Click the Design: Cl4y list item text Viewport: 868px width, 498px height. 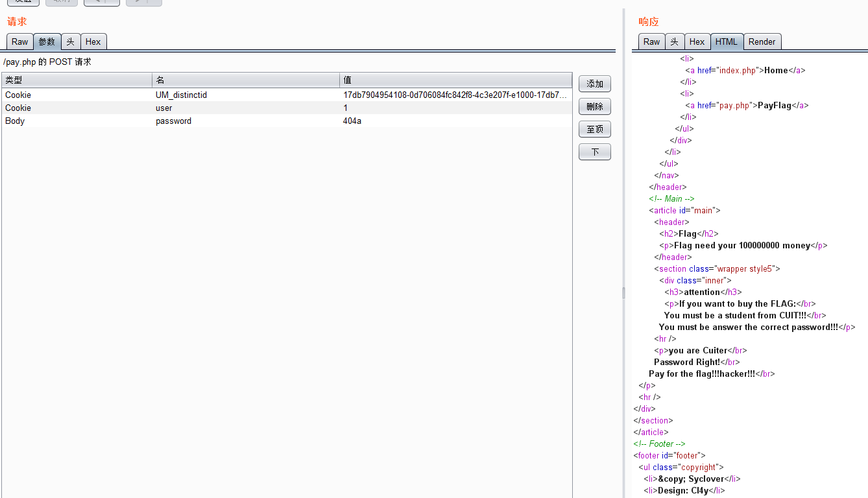683,490
